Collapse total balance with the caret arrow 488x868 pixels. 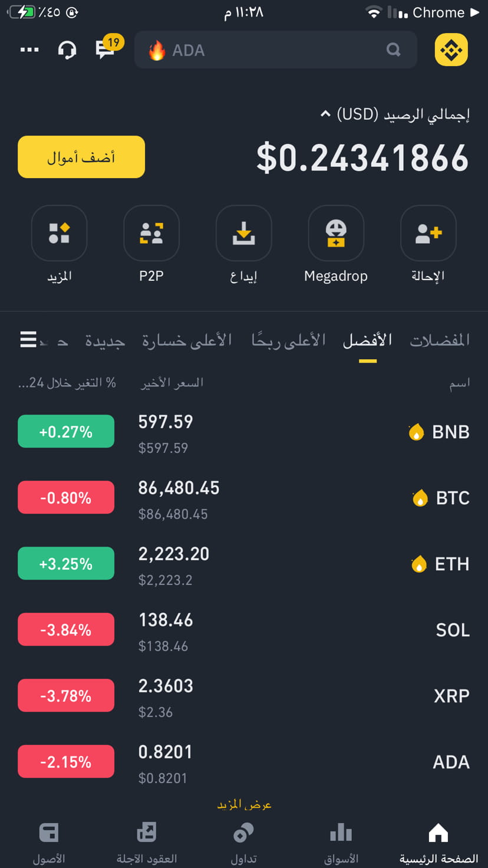pos(325,114)
